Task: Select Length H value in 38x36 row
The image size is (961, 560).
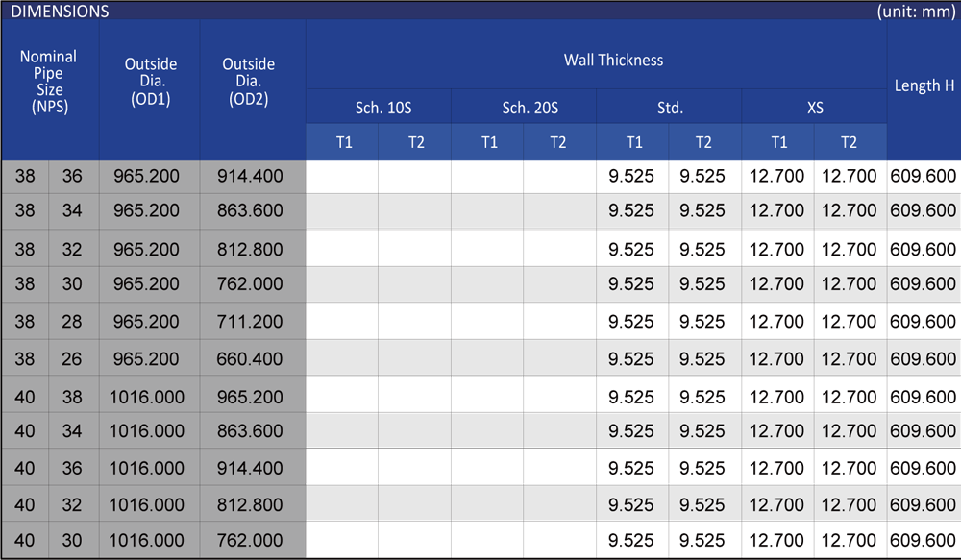Action: tap(924, 176)
